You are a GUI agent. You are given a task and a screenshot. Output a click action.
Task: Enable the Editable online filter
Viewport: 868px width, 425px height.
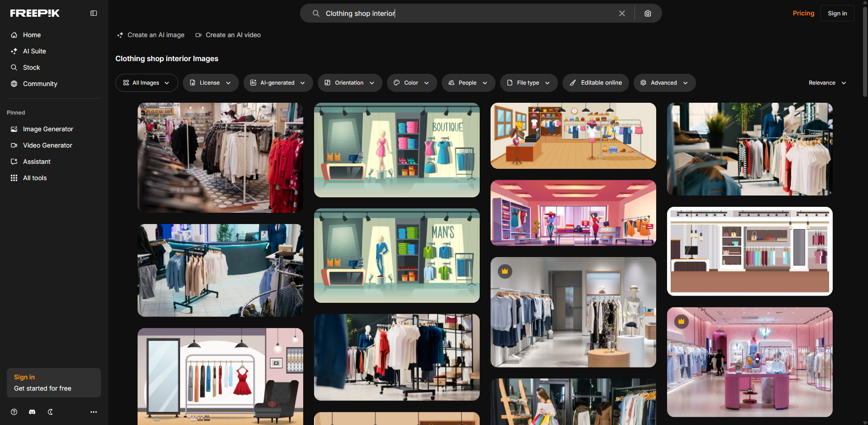(x=596, y=83)
